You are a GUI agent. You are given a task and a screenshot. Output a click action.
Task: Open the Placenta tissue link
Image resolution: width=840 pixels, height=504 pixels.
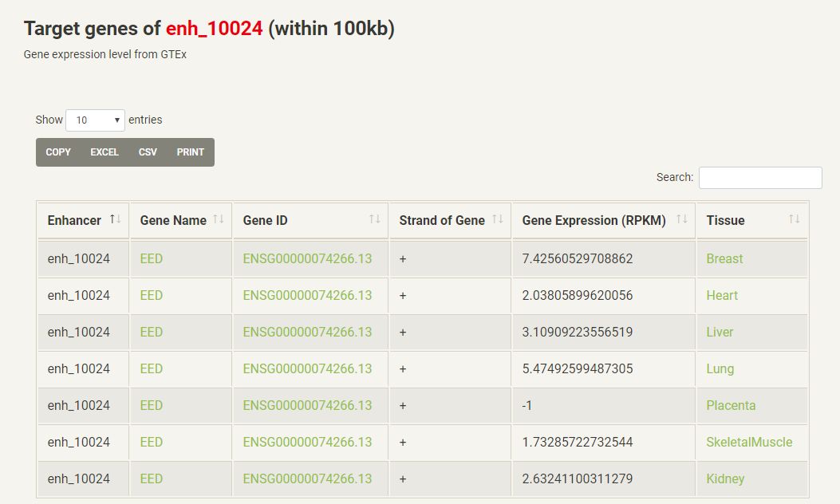click(731, 405)
